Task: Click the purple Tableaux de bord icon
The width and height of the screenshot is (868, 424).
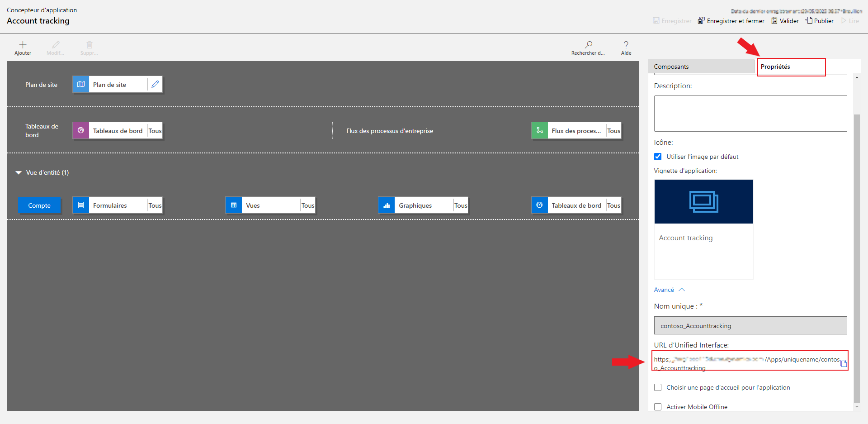Action: 81,130
